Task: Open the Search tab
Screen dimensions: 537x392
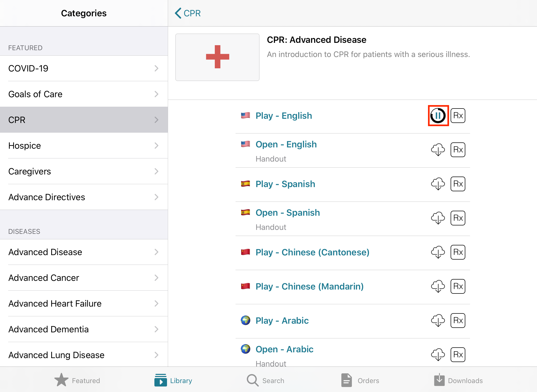Action: pyautogui.click(x=265, y=380)
